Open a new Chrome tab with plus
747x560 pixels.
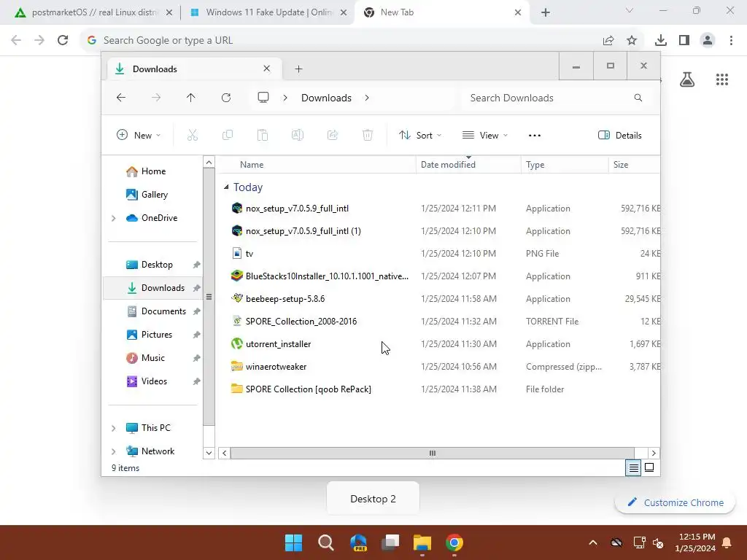546,12
